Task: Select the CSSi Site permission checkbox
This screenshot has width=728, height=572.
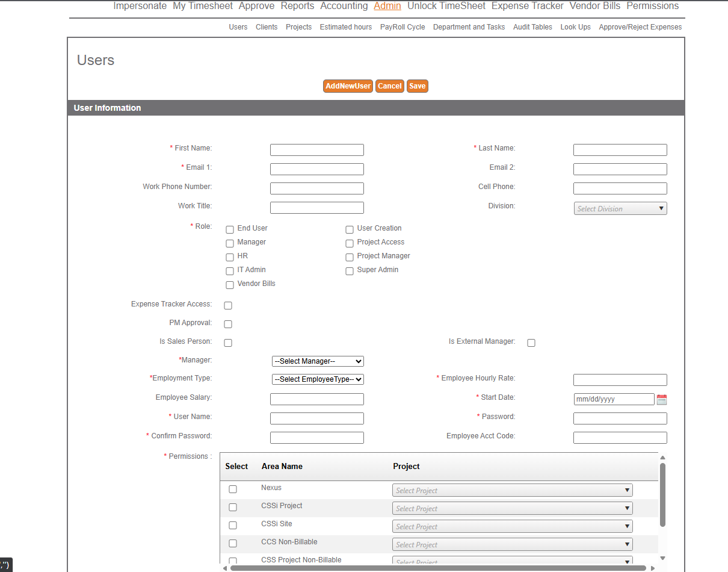Action: click(x=233, y=525)
